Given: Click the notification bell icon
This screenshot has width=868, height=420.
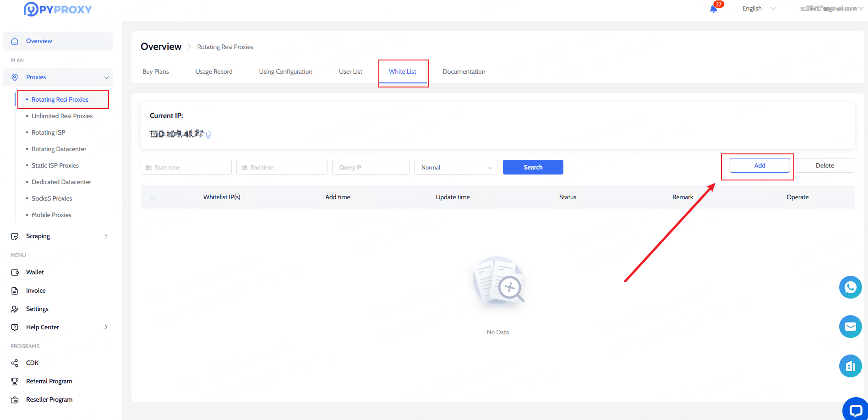Looking at the screenshot, I should 713,9.
